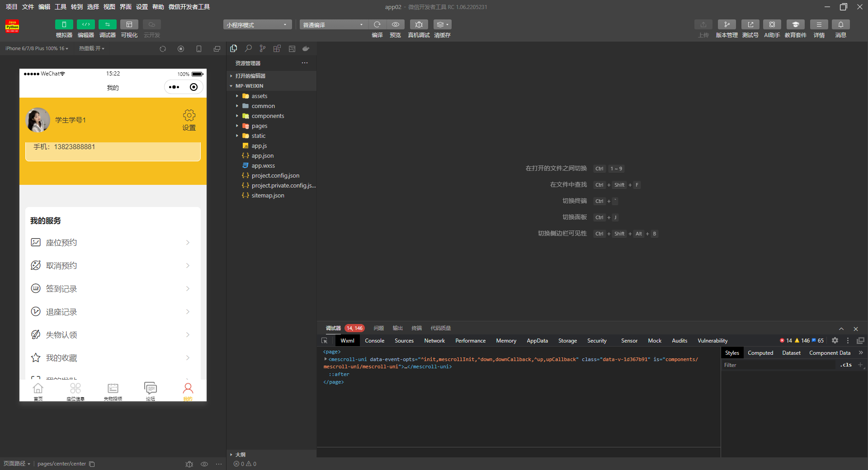Click the simulator phone device icon

(x=199, y=49)
